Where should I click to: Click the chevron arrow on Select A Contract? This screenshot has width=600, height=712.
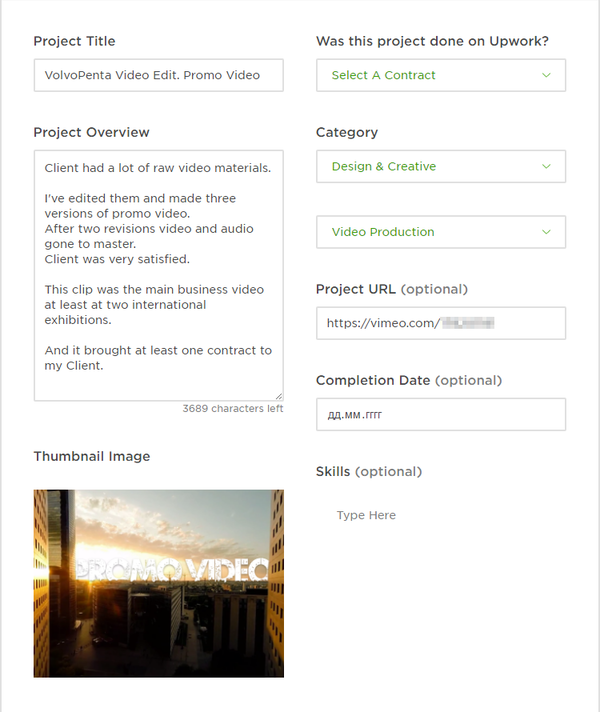[546, 75]
